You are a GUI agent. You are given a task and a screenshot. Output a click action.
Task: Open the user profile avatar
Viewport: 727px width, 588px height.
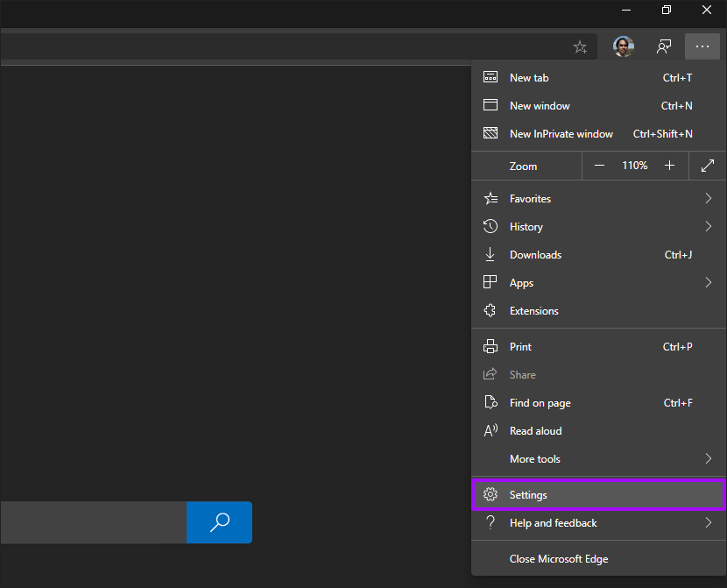[624, 46]
